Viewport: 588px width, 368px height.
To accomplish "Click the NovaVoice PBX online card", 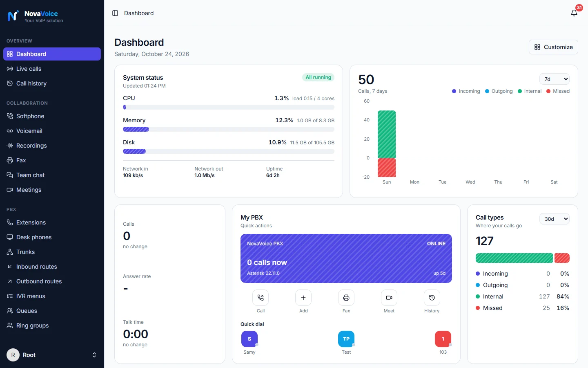I will 346,258.
